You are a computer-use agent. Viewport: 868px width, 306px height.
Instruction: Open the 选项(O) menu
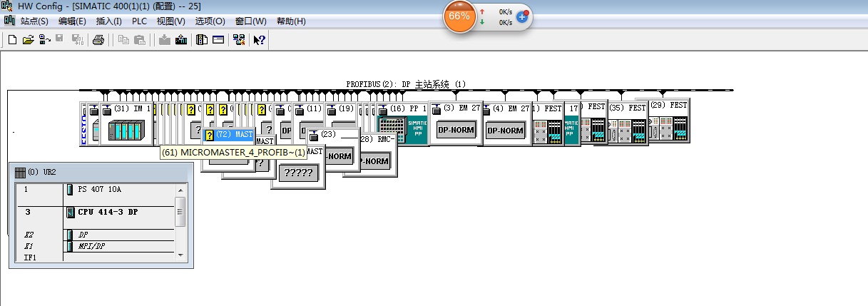click(x=210, y=21)
